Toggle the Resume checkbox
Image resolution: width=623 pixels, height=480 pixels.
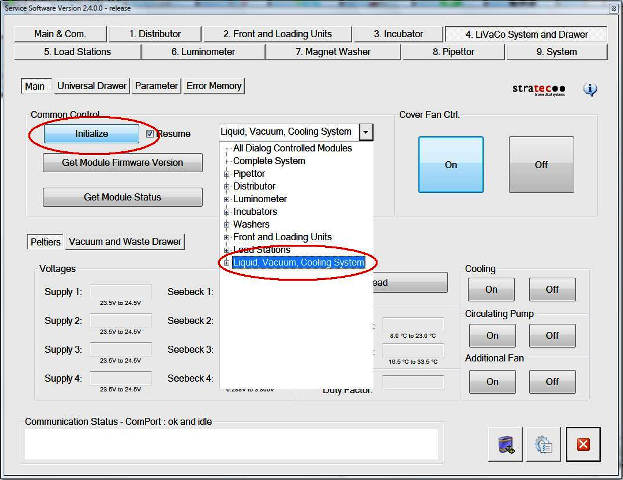pos(151,133)
